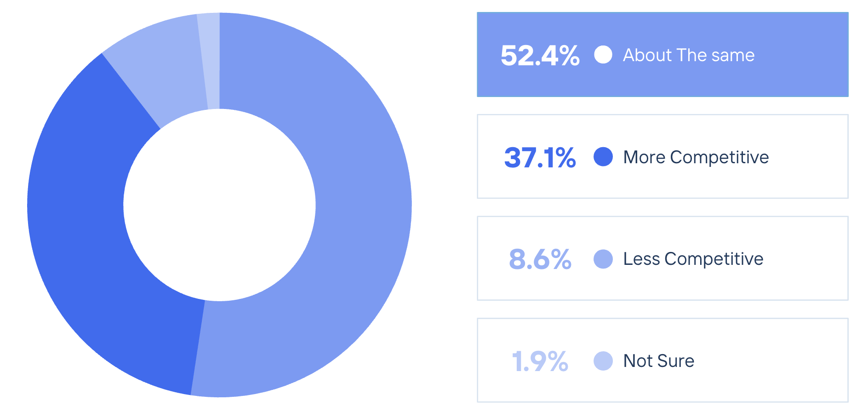Click the pale Not Sure legend dot

click(603, 361)
